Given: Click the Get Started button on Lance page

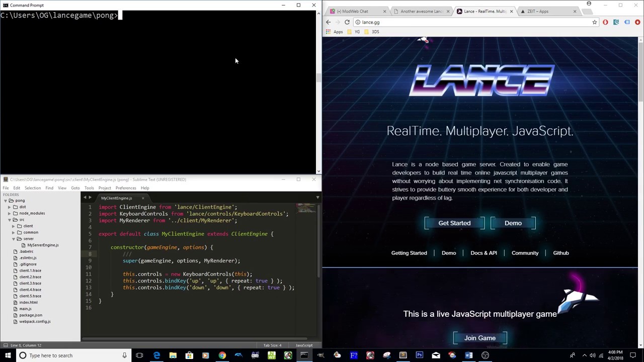Looking at the screenshot, I should pyautogui.click(x=454, y=223).
